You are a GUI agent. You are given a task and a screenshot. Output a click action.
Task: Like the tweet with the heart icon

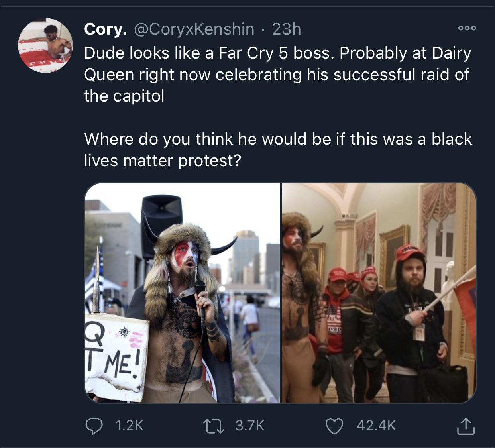pos(335,426)
